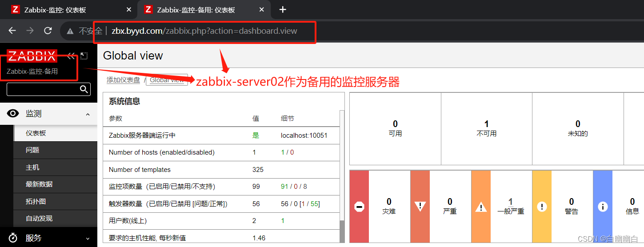
Task: Click the ZABBIX logo
Action: [x=32, y=56]
